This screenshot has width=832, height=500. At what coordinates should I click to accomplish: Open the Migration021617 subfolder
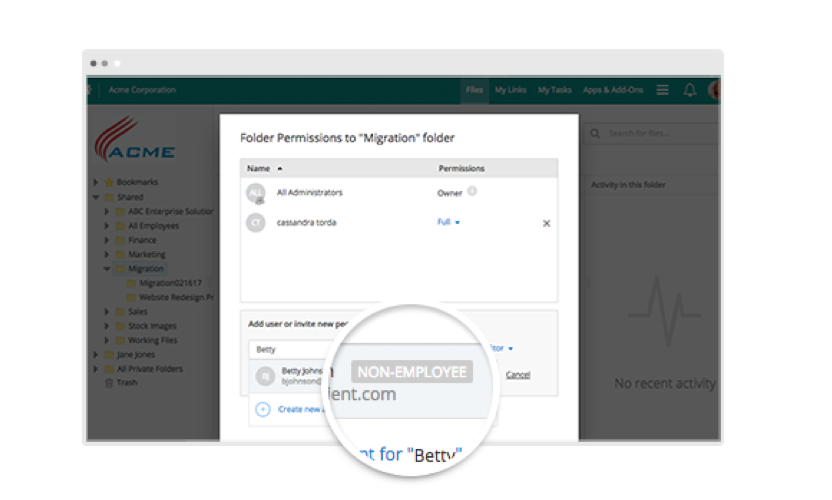click(170, 283)
